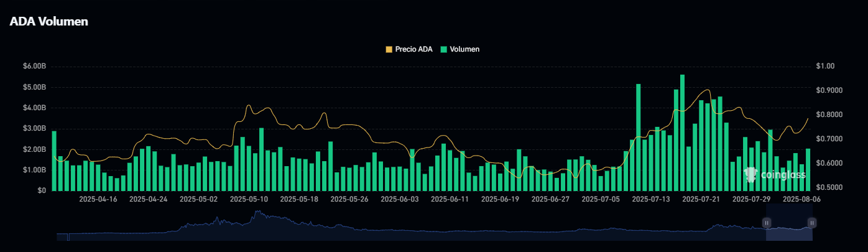
Task: Toggle the Precio ADA series label
Action: (413, 49)
